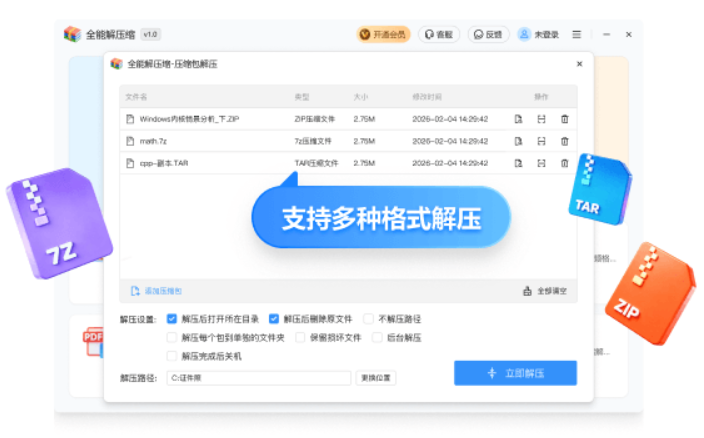The width and height of the screenshot is (704, 438).
Task: Click the 添加压缩包 add archive link
Action: click(x=156, y=291)
